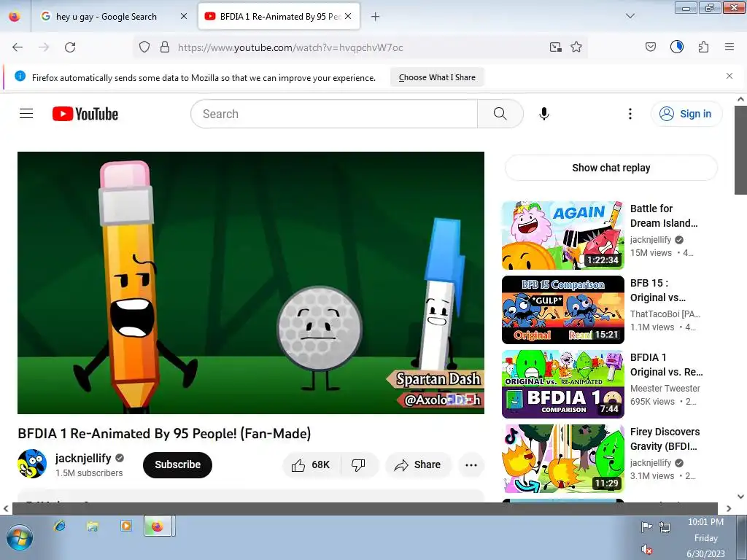Click the Firefox View icon tab

(x=15, y=16)
